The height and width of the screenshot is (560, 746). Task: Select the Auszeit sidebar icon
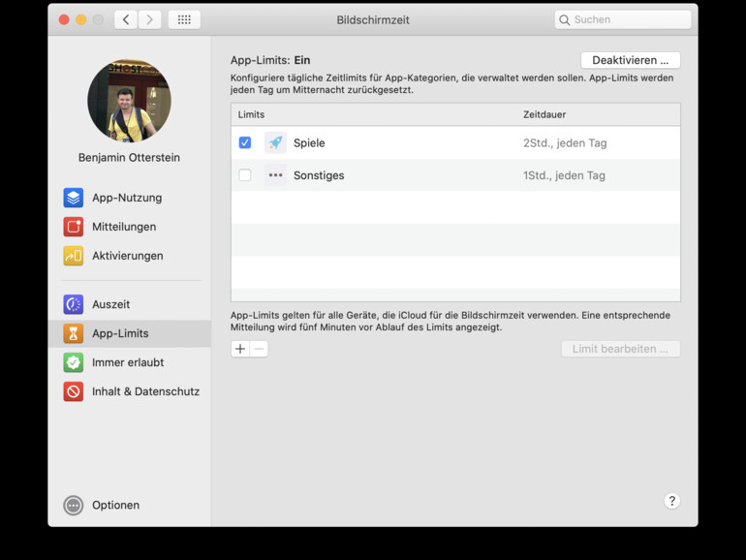point(74,304)
